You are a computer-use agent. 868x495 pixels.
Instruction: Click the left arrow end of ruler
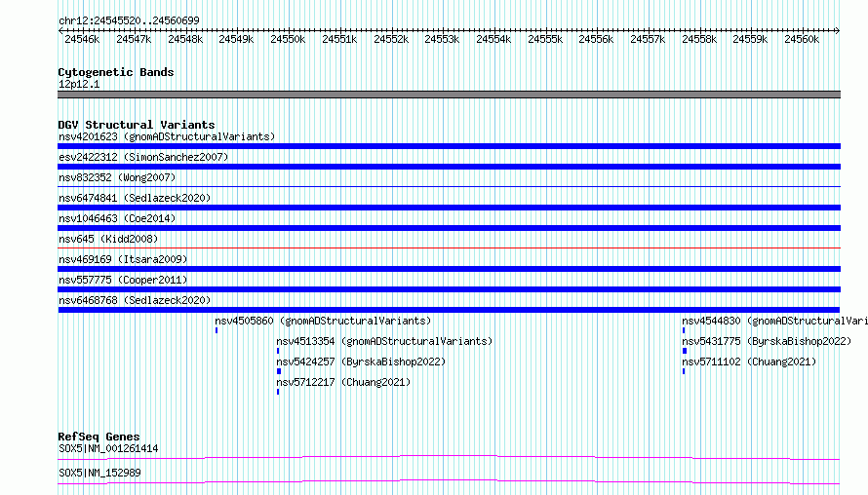click(x=60, y=30)
